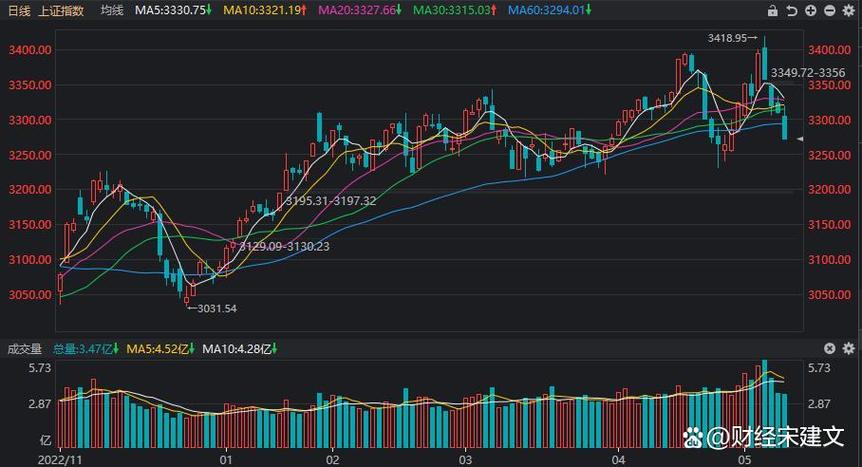Select the 日线 period label
Screen dimensions: 862x467
coord(19,10)
